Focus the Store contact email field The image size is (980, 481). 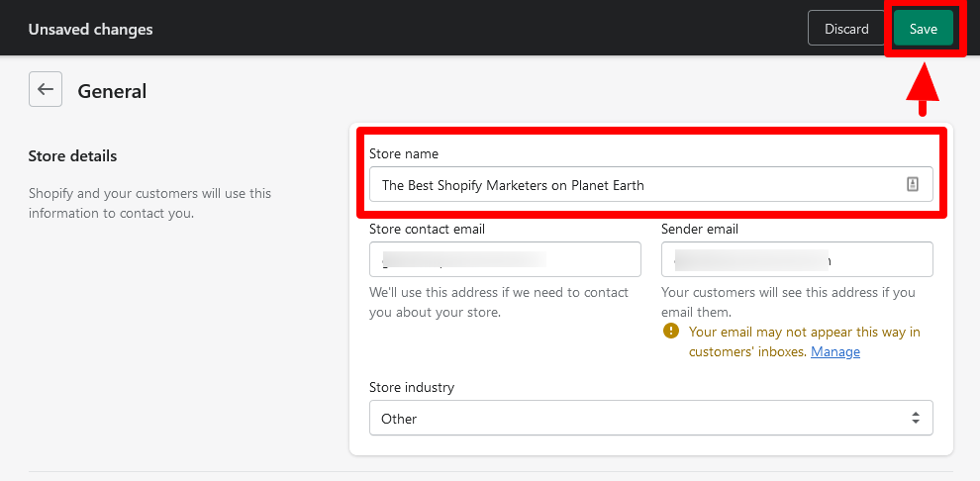[505, 259]
